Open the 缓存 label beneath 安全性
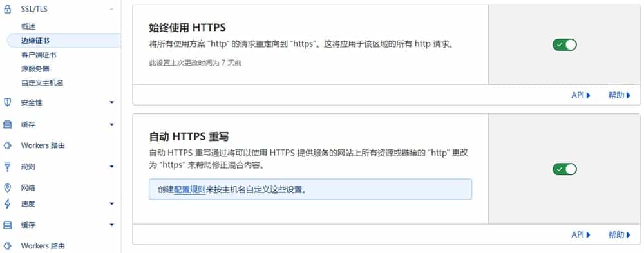644x253 pixels. point(28,124)
